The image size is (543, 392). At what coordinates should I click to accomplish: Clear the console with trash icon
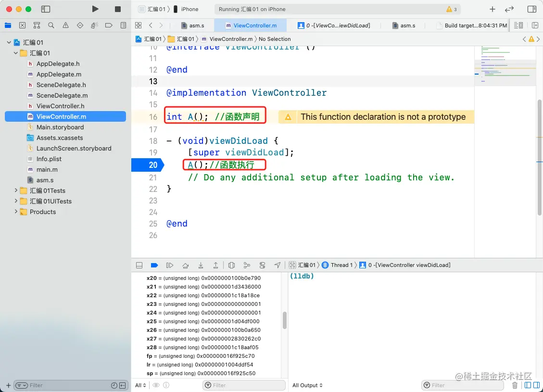coord(515,385)
